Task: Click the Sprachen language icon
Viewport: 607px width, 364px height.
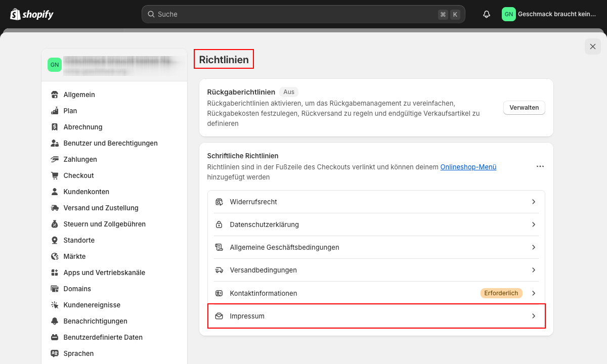Action: coord(55,353)
